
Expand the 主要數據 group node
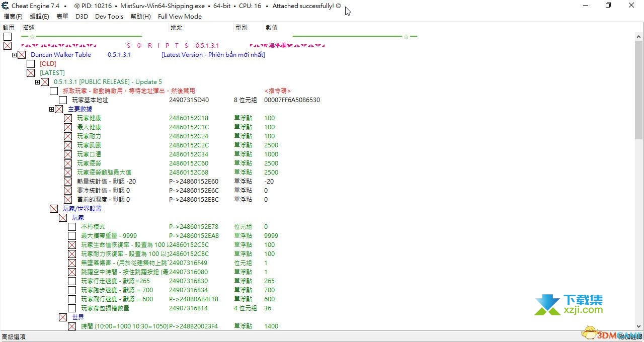point(52,109)
